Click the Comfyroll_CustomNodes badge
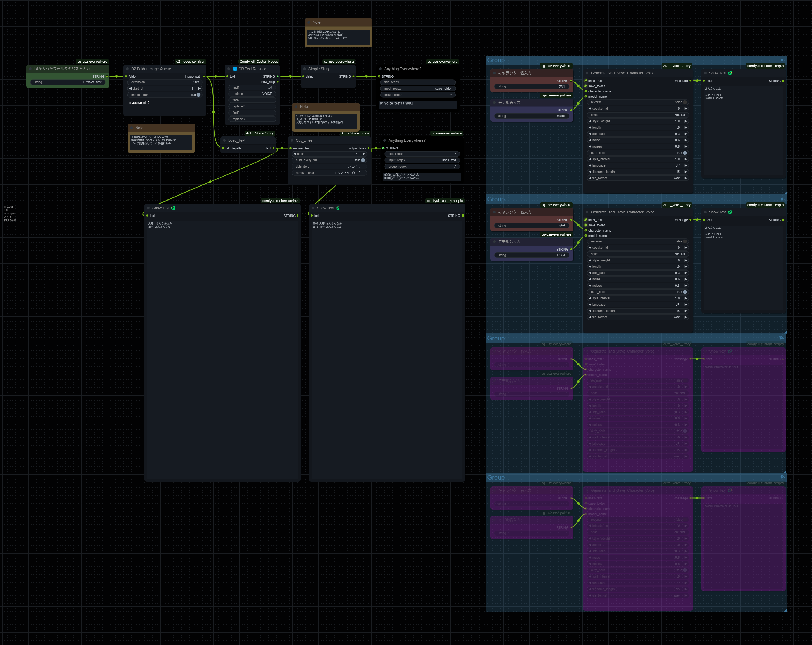Viewport: 812px width, 645px height. tap(259, 61)
